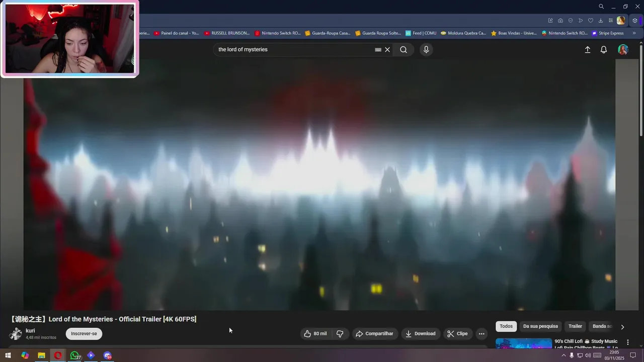Open Opera shield privacy protection icon
This screenshot has height=362, width=644.
coord(571,21)
